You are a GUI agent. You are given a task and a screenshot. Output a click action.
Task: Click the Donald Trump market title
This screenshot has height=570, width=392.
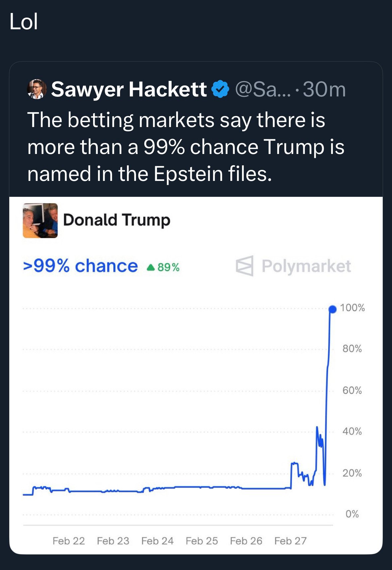point(117,220)
